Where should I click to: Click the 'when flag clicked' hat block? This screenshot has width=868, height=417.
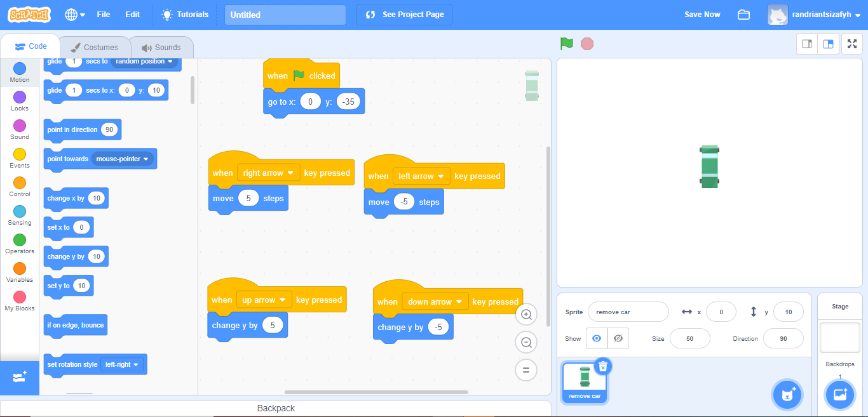[x=301, y=75]
